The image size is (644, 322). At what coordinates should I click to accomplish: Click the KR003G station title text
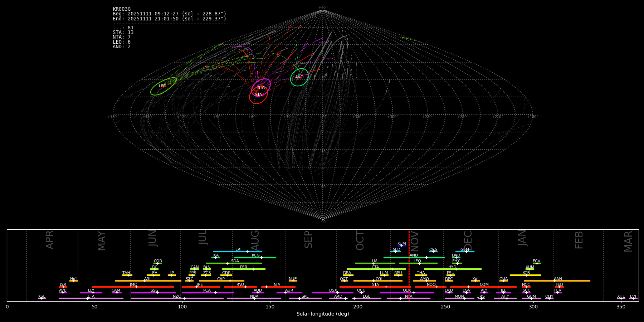tap(122, 9)
